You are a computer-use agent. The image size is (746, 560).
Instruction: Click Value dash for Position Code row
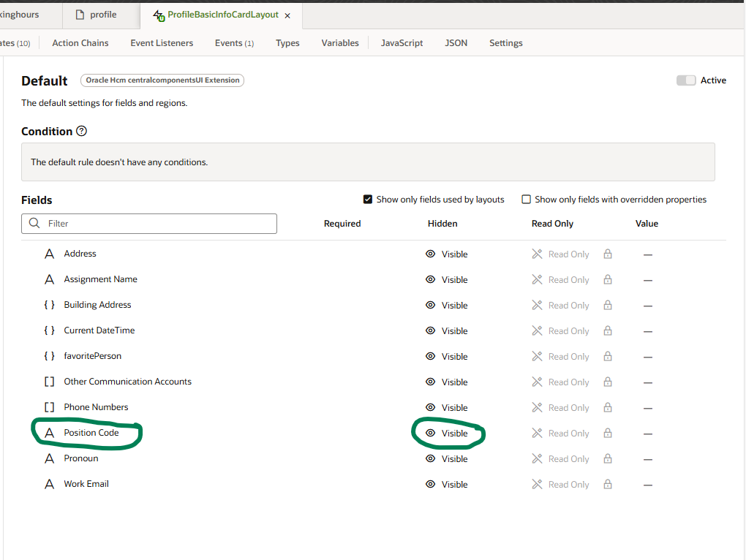click(647, 434)
